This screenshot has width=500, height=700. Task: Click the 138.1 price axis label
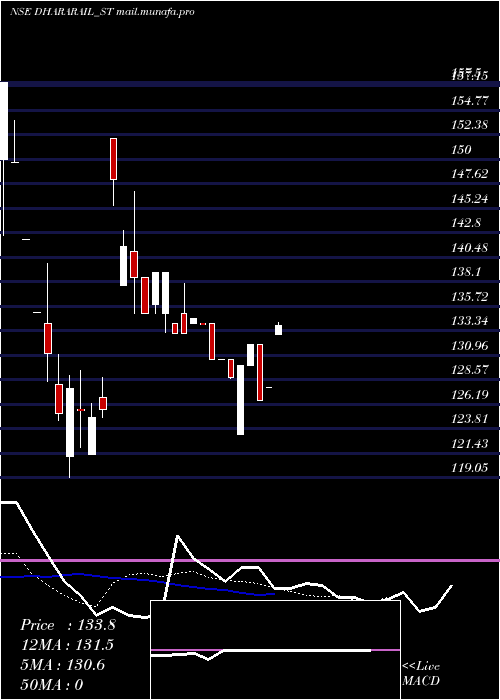466,271
